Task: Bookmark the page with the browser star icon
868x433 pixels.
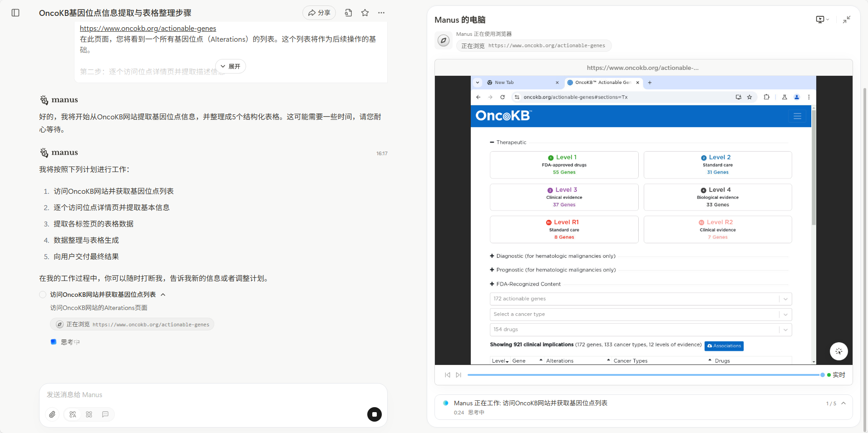Action: [x=750, y=97]
